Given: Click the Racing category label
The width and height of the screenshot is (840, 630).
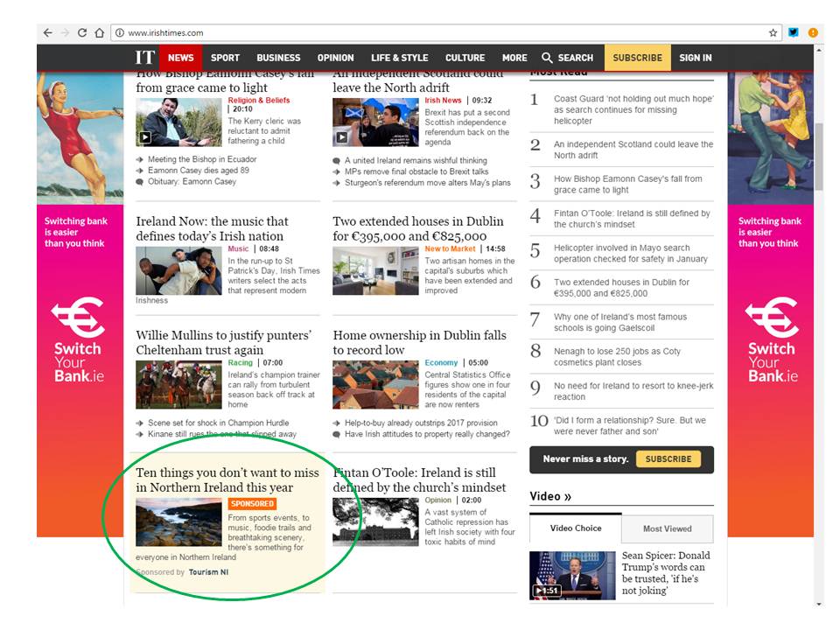Looking at the screenshot, I should coord(240,362).
